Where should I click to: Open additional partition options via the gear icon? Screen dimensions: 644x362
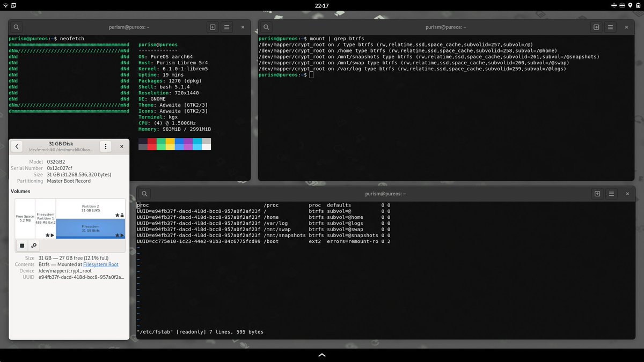point(33,245)
